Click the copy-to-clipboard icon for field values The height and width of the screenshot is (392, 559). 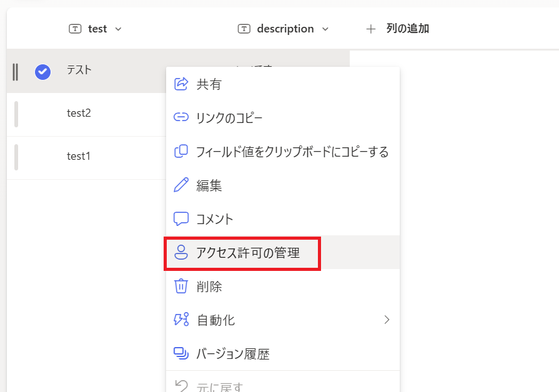(x=181, y=152)
